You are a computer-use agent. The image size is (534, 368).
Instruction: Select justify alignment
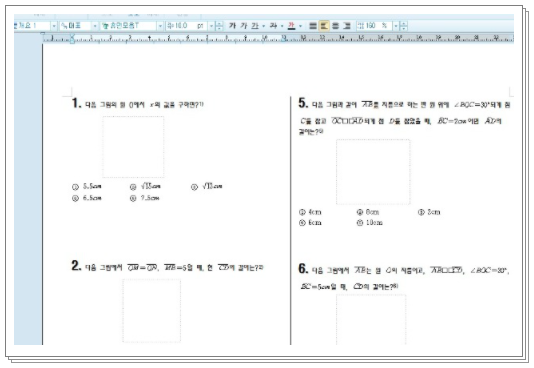(x=313, y=26)
